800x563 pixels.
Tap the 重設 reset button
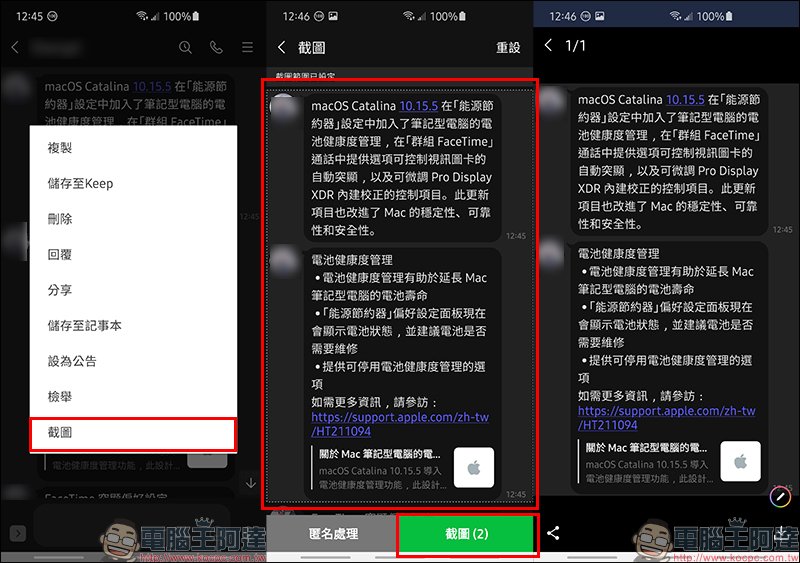click(x=508, y=47)
